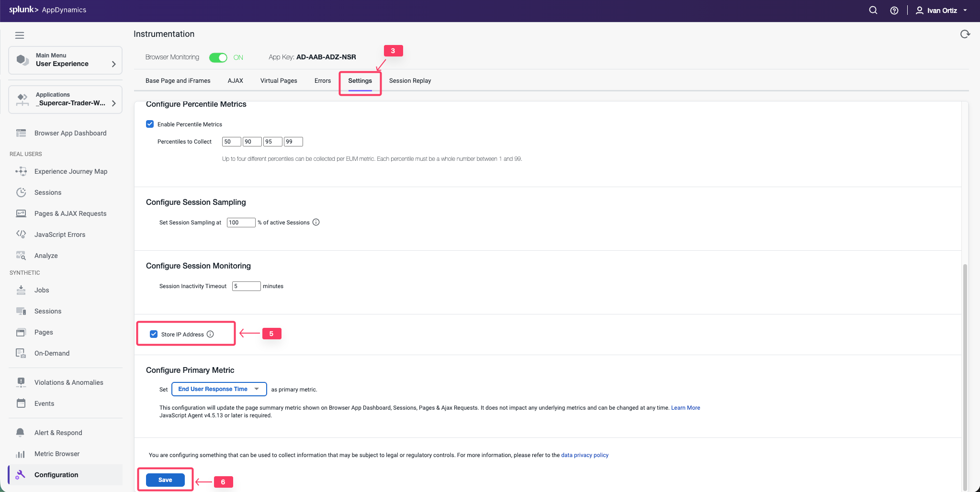Expand Main Menu User Experience selector
The width and height of the screenshot is (980, 492).
66,60
